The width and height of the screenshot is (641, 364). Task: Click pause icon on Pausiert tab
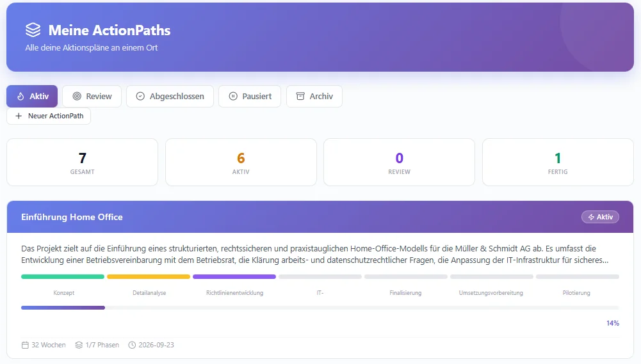pyautogui.click(x=232, y=97)
